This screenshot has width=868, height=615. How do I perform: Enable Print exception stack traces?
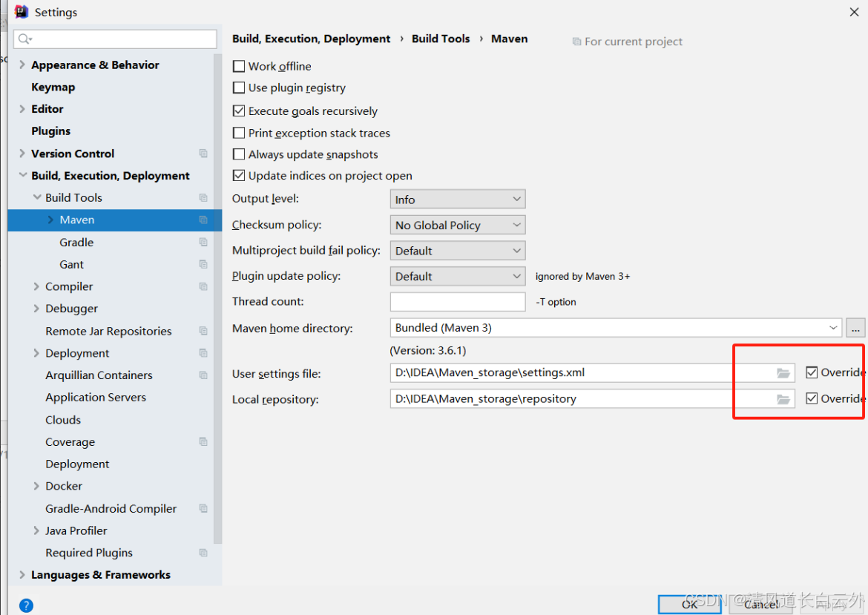tap(239, 133)
